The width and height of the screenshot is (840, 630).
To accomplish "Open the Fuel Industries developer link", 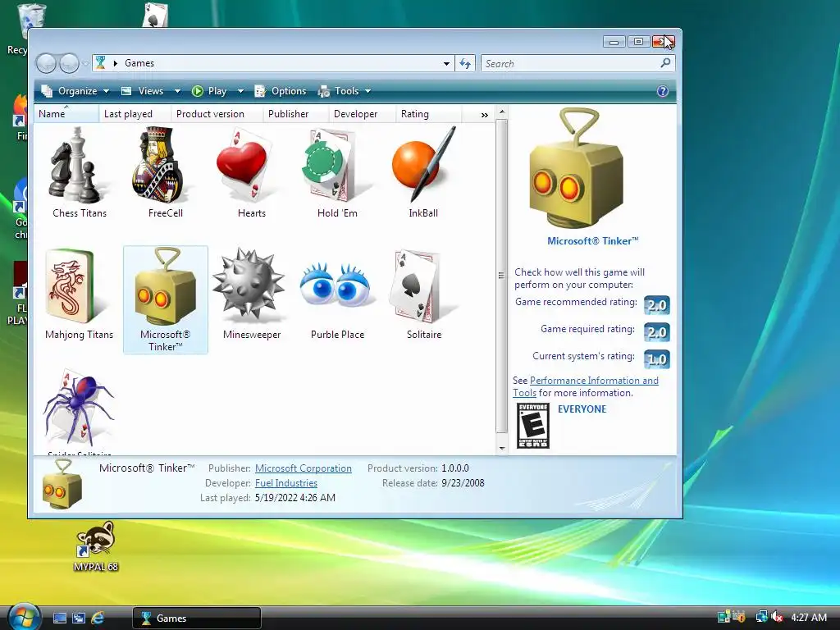I will coord(286,482).
